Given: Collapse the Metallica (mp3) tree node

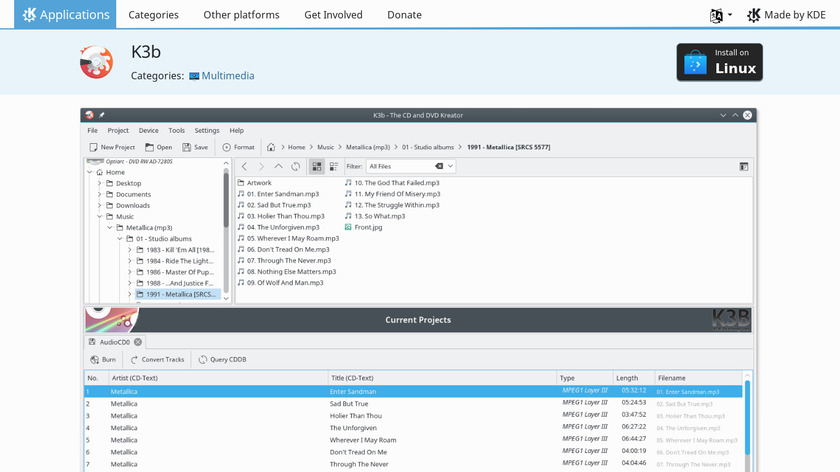Looking at the screenshot, I should point(110,228).
